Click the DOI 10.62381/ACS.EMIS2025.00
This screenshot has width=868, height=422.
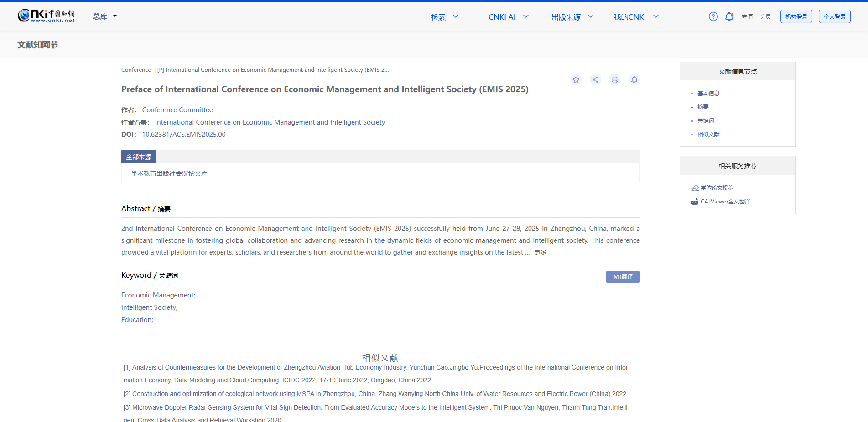tap(184, 135)
